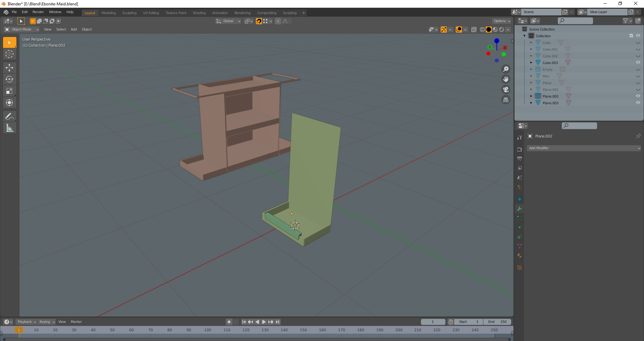Toggle auto keying record button

[x=229, y=322]
